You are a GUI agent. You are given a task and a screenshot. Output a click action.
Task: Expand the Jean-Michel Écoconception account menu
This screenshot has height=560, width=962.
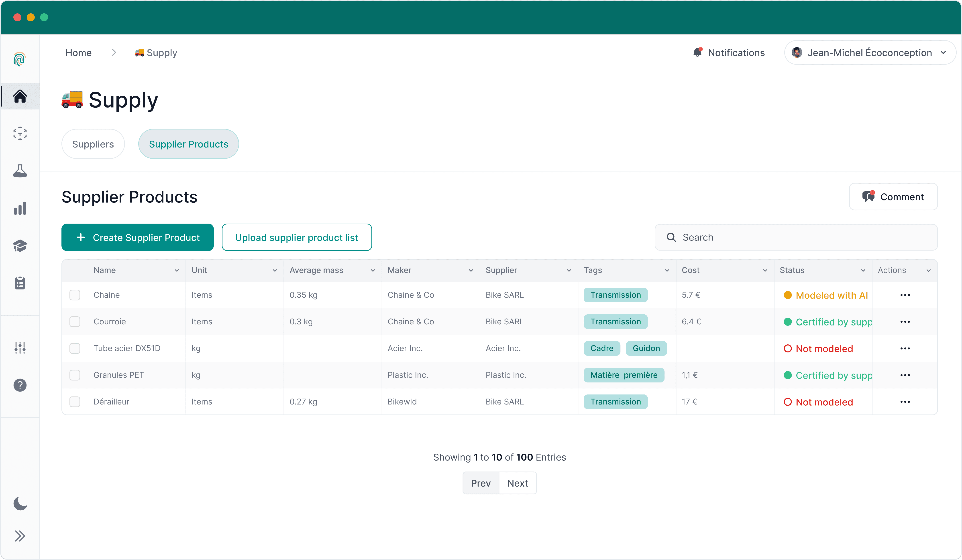pyautogui.click(x=944, y=53)
